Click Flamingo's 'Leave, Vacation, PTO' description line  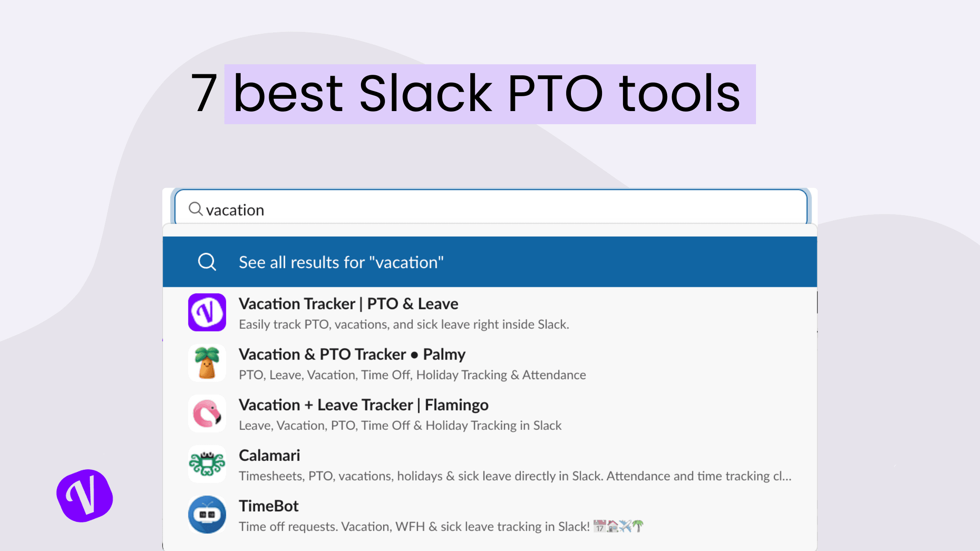pos(400,425)
